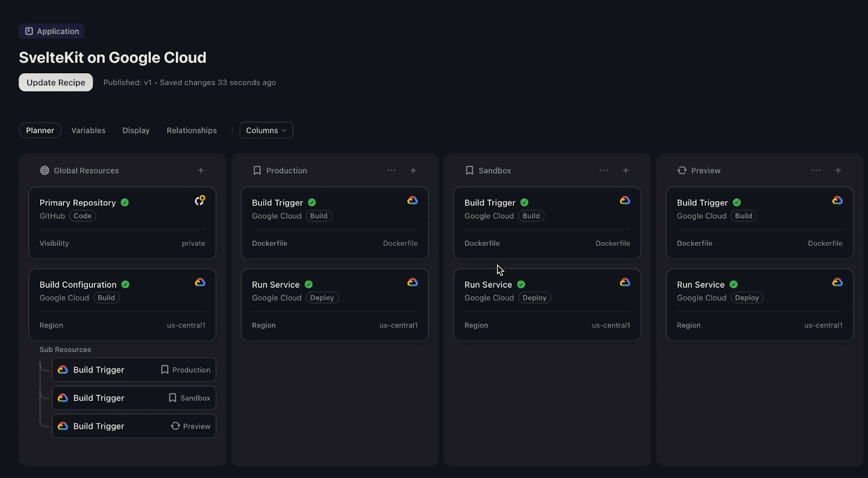Click the Global Resources heading text
The height and width of the screenshot is (478, 868).
(x=86, y=170)
